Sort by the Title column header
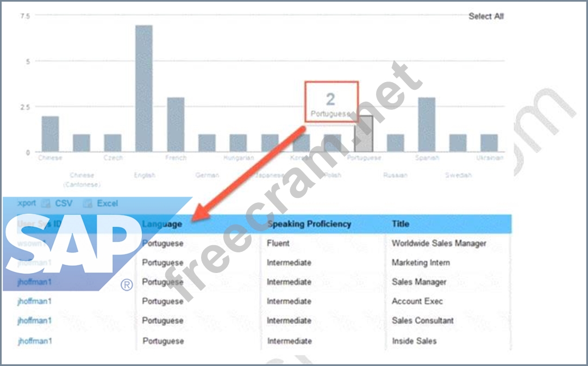588x366 pixels. (401, 224)
